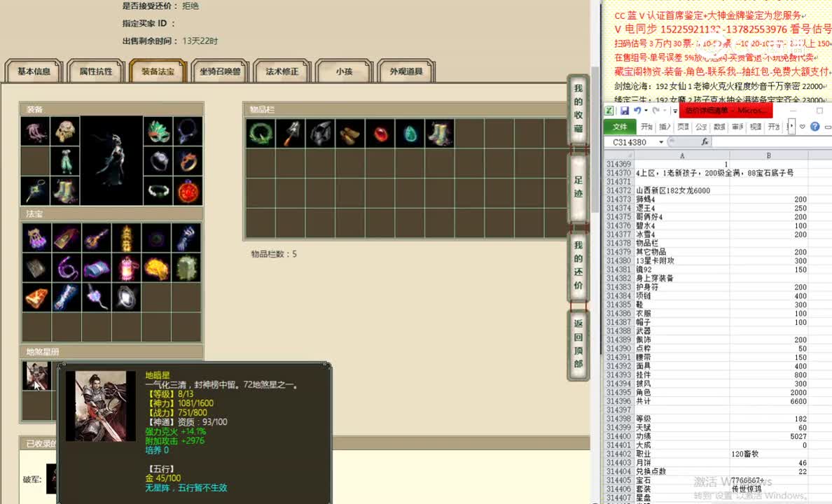
Task: Click the Excel Help question mark icon
Action: coord(814,126)
